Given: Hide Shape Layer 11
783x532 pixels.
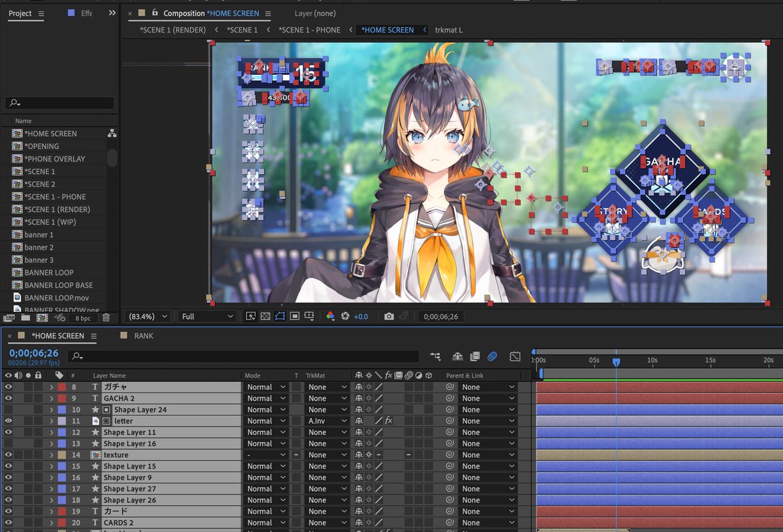Looking at the screenshot, I should point(8,432).
